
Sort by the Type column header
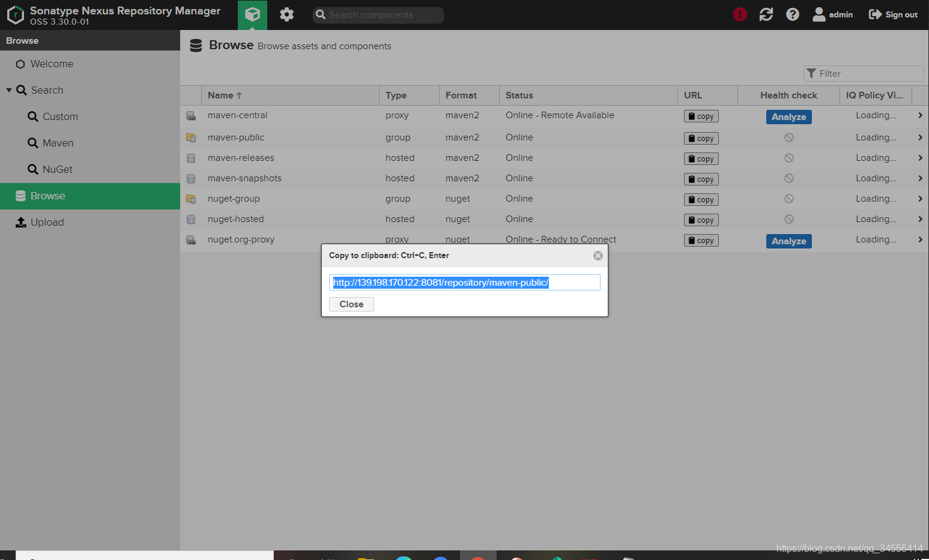point(409,95)
